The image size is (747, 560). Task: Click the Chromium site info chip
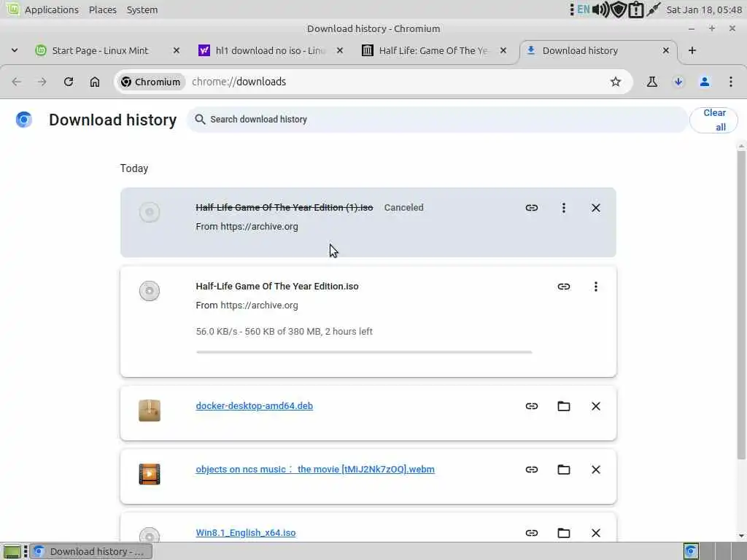coord(150,82)
